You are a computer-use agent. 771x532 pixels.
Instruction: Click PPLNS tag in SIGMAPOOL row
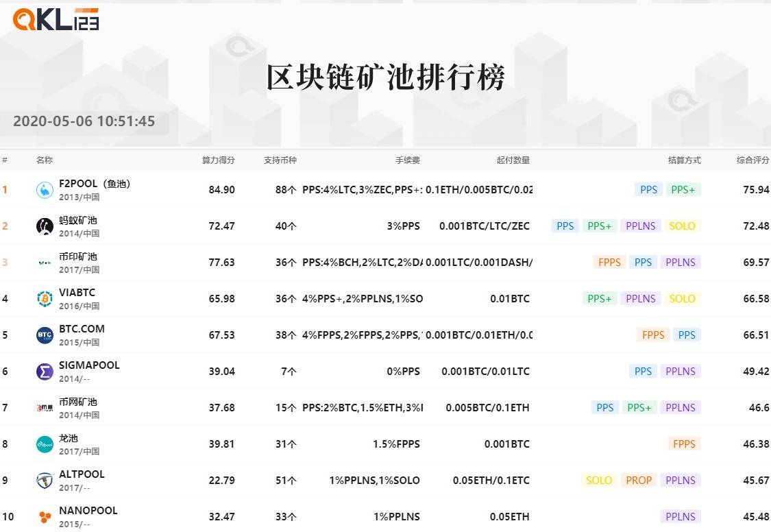click(681, 372)
